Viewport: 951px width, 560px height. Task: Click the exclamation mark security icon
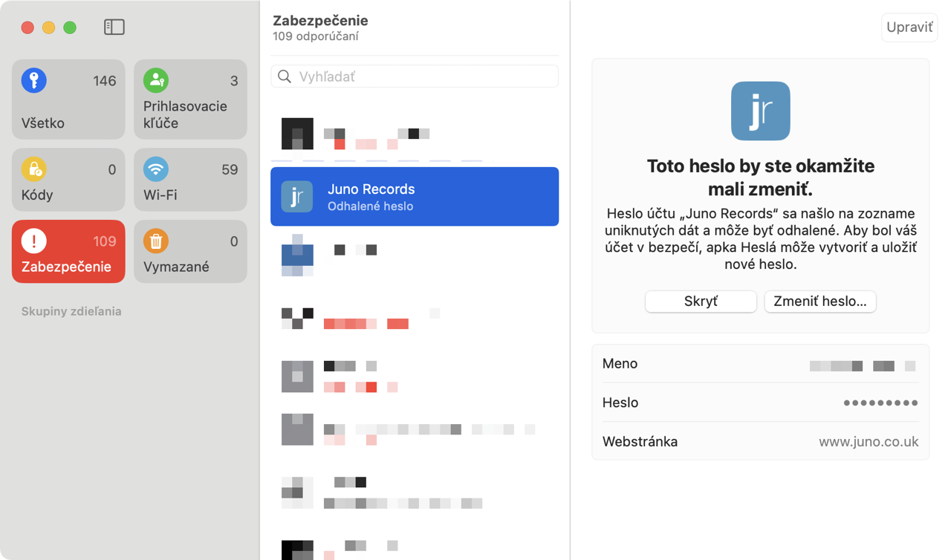34,241
